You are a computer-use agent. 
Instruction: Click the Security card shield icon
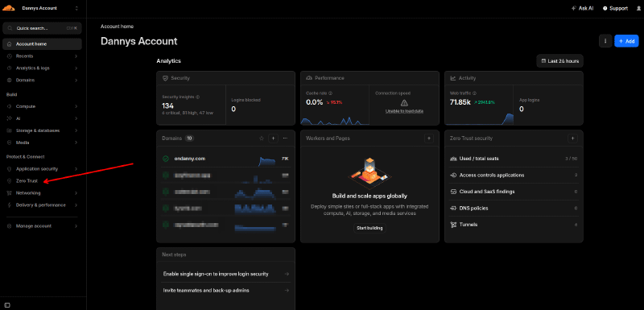tap(165, 77)
